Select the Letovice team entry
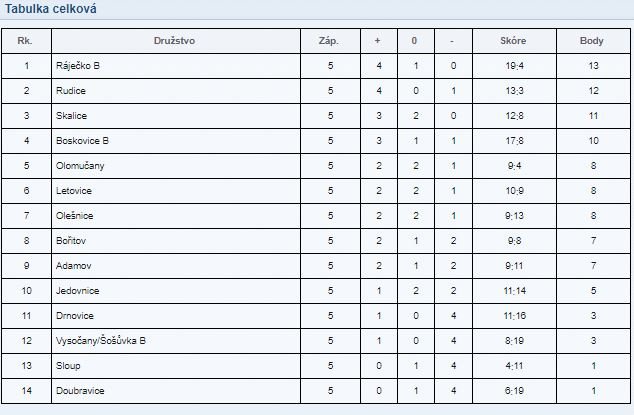Screen dimensions: 634x415 coord(74,191)
